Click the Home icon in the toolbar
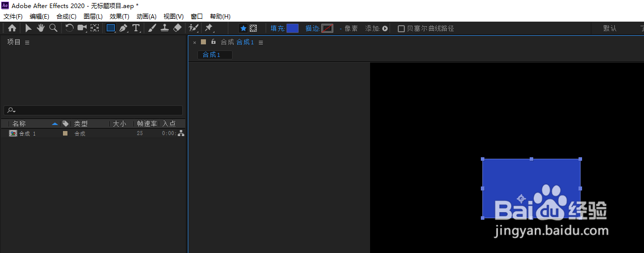 pos(12,28)
